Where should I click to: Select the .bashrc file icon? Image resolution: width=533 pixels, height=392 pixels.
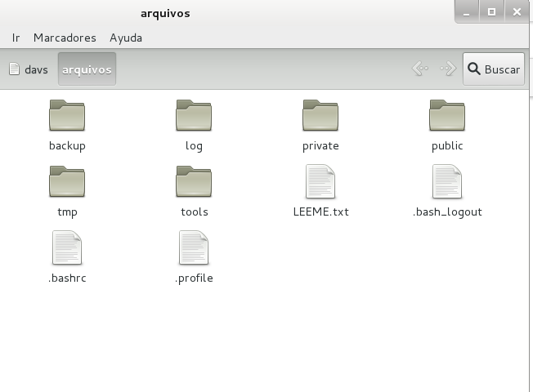click(x=67, y=248)
